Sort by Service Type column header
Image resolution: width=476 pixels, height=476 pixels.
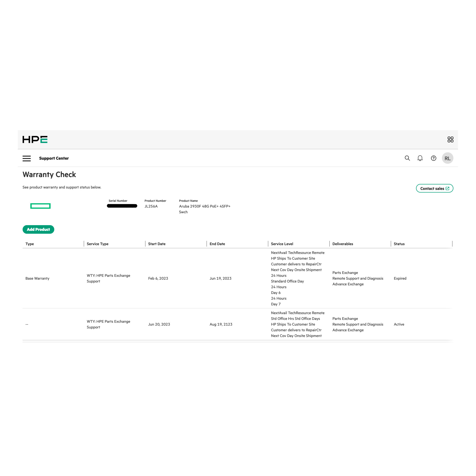[x=98, y=244]
